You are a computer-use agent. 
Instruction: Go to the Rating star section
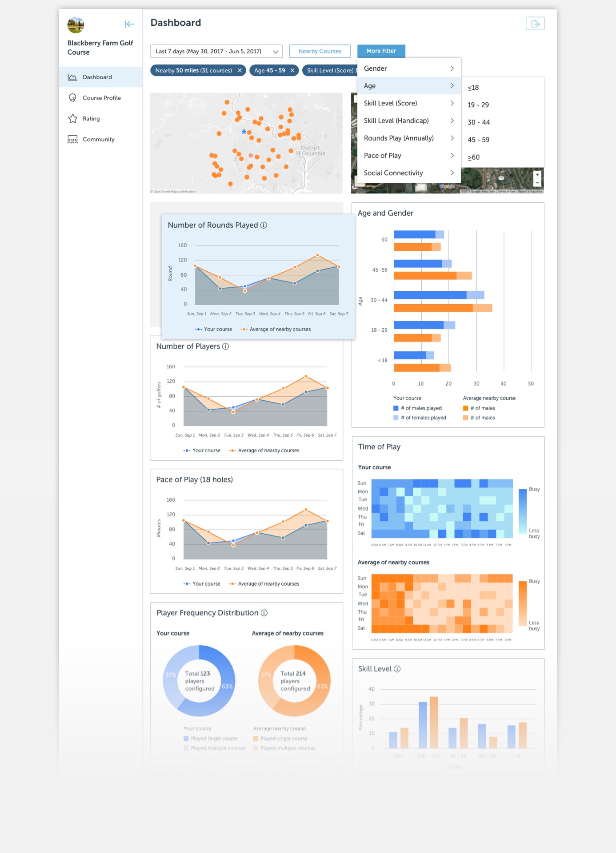(x=91, y=119)
